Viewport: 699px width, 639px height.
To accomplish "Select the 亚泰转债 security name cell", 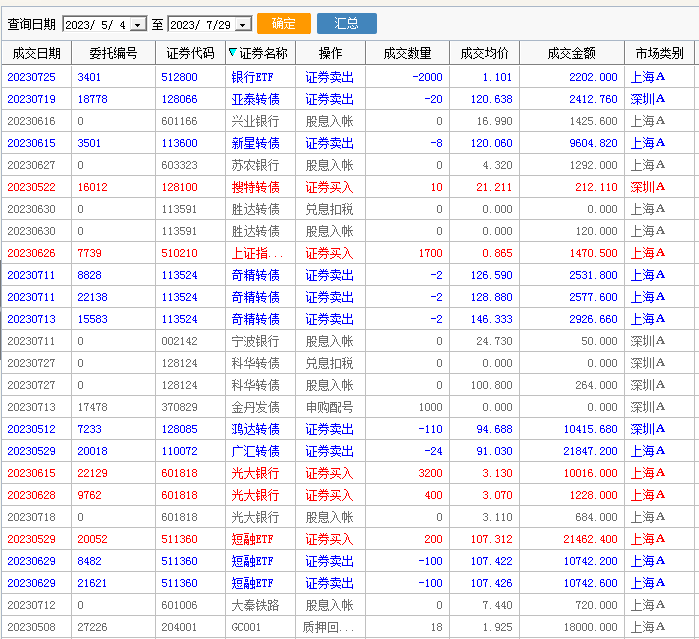I will point(255,99).
